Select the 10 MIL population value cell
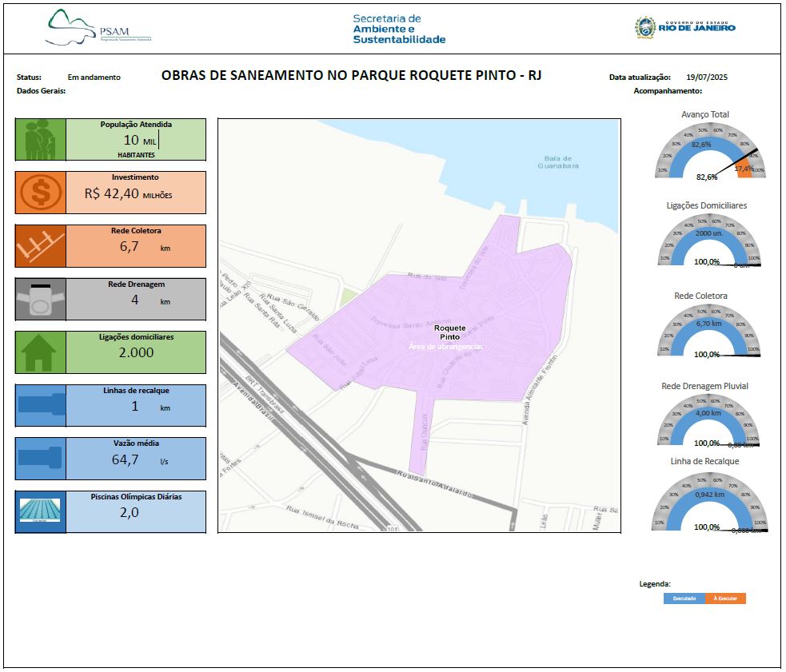Screen dimensions: 786x672 135,140
